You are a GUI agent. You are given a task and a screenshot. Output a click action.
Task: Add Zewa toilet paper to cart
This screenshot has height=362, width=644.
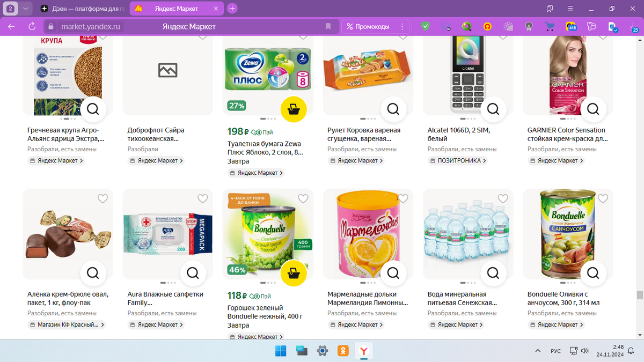pos(294,109)
